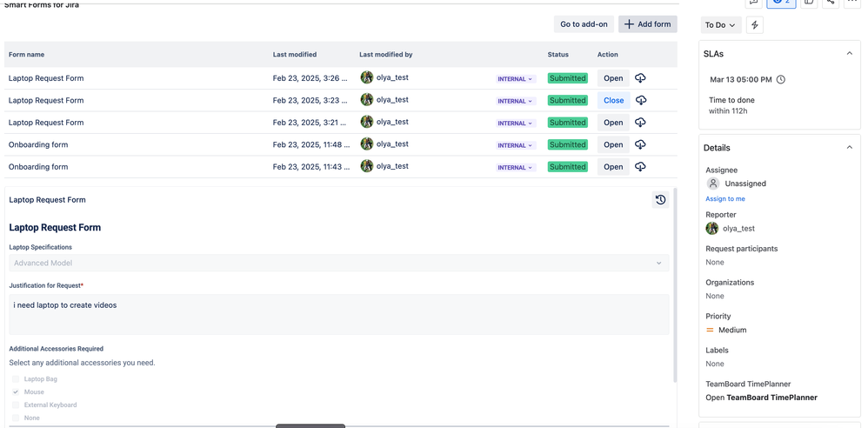Click the Labels 'None' value
This screenshot has width=868, height=428.
715,364
